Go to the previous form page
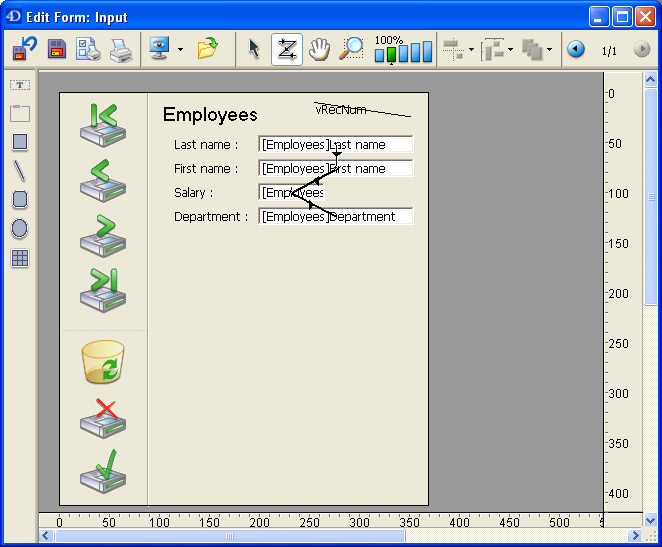Image resolution: width=662 pixels, height=547 pixels. coord(575,49)
